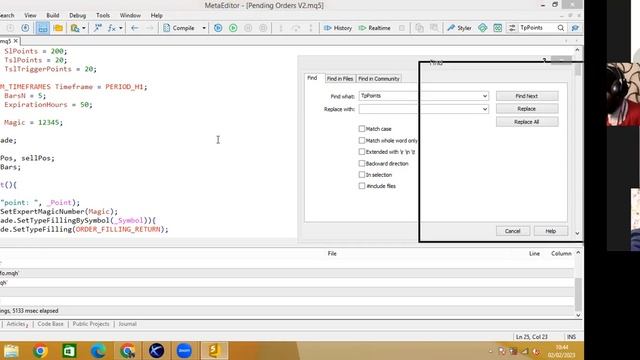Open the find-in-files icon dropdown arrow
The height and width of the screenshot is (360, 640).
click(84, 28)
